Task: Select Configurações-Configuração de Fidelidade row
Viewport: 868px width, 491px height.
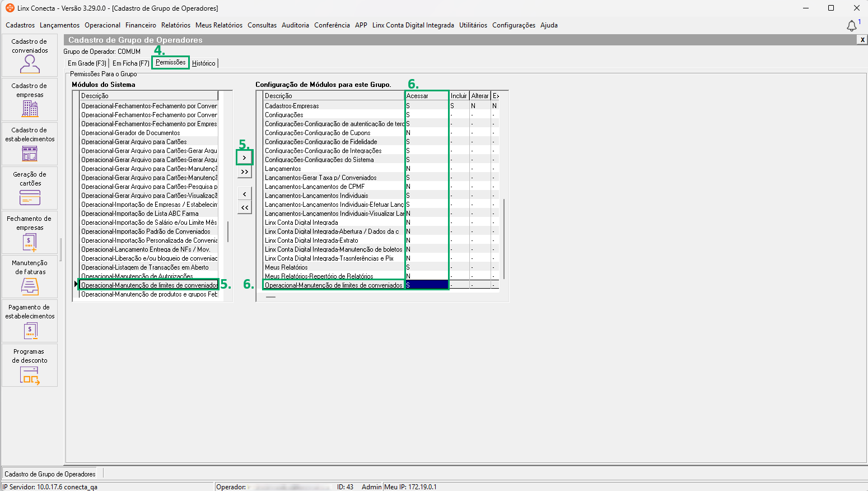Action: pyautogui.click(x=334, y=142)
